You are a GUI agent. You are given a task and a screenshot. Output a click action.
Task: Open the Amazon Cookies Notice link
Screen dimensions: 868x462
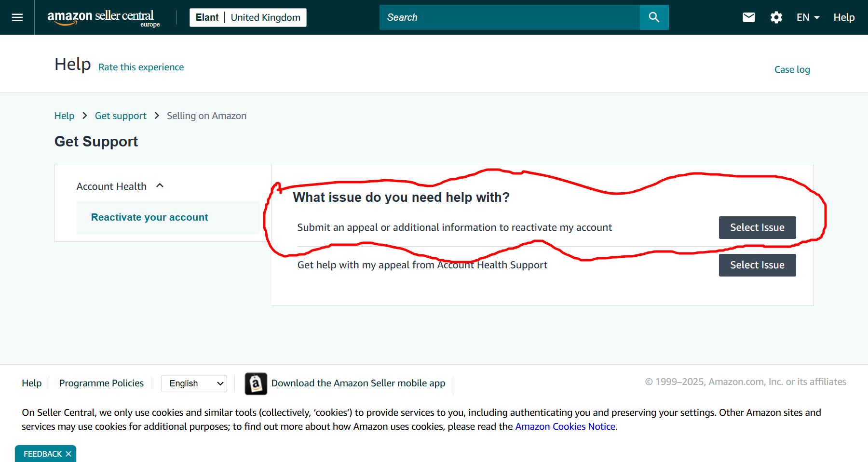coord(565,426)
